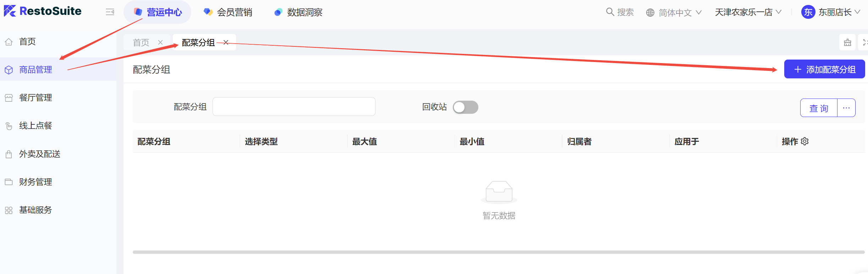Image resolution: width=868 pixels, height=274 pixels.
Task: Switch to 数据洞察 module
Action: pyautogui.click(x=298, y=12)
